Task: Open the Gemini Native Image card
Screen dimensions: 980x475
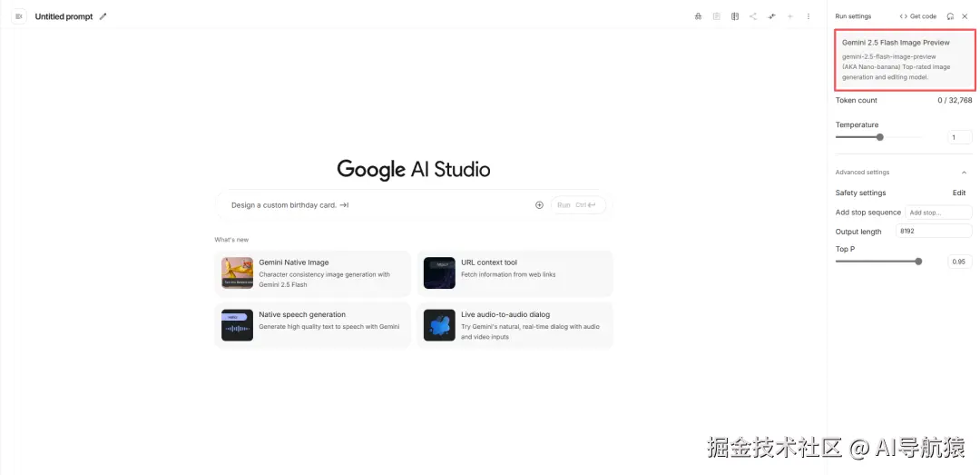Action: coord(312,273)
